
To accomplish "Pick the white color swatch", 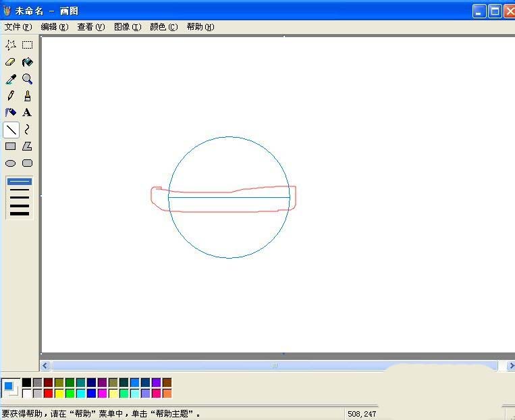I will [26, 394].
